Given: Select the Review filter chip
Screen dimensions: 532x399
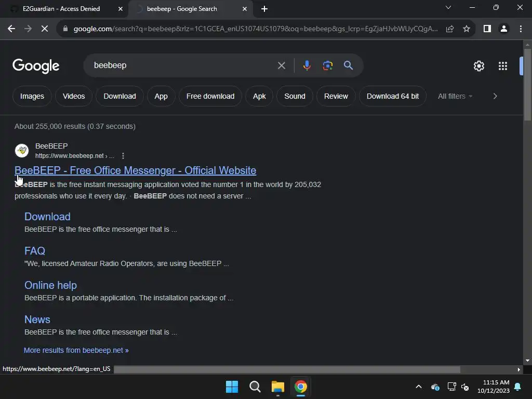Looking at the screenshot, I should click(x=336, y=96).
